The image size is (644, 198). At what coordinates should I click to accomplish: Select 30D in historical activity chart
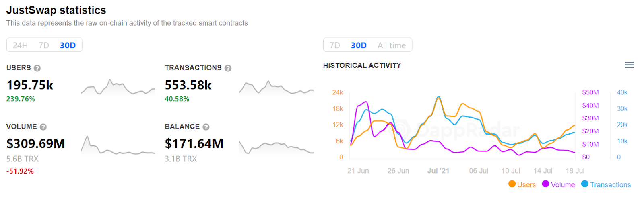tap(359, 45)
